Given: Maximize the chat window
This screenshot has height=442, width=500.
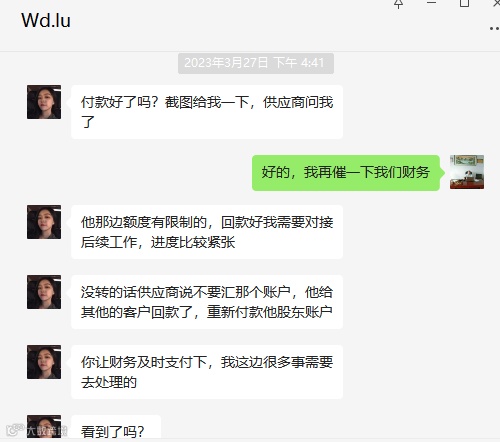Looking at the screenshot, I should (x=464, y=3).
